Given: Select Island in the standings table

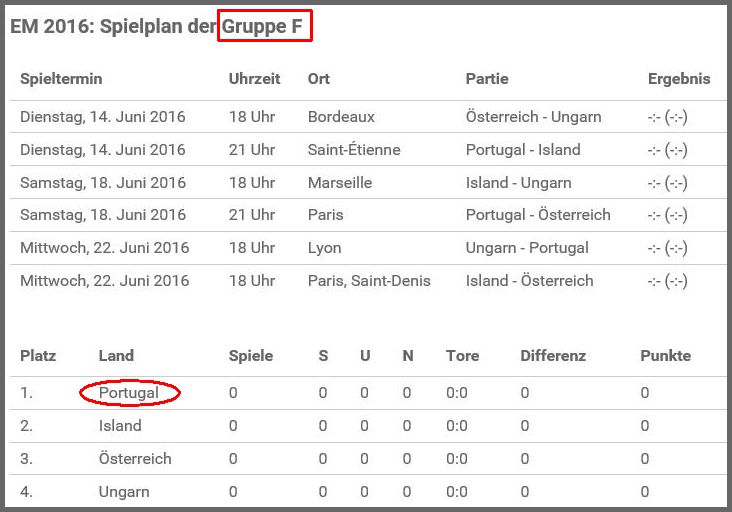Looking at the screenshot, I should pyautogui.click(x=120, y=426).
